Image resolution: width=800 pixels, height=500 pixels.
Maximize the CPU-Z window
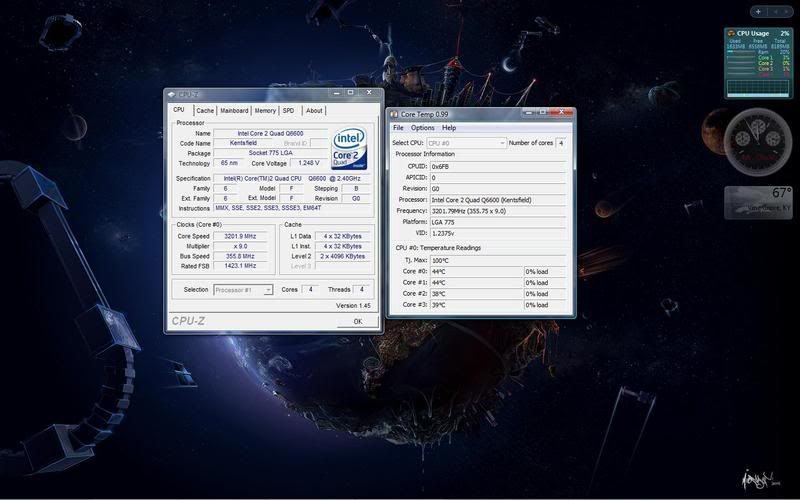click(351, 93)
